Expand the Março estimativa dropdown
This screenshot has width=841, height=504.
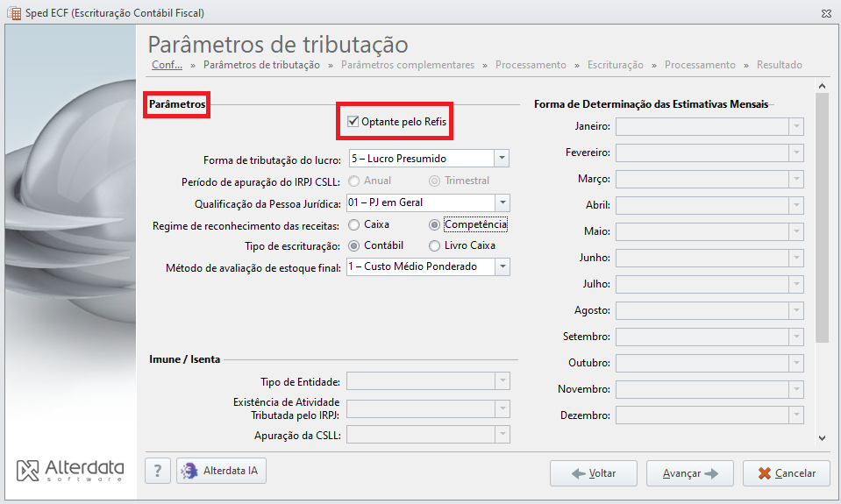click(x=796, y=179)
